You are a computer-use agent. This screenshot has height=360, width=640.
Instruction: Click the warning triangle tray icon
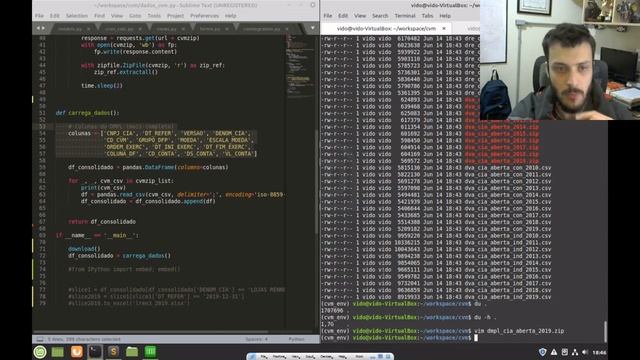[554, 352]
